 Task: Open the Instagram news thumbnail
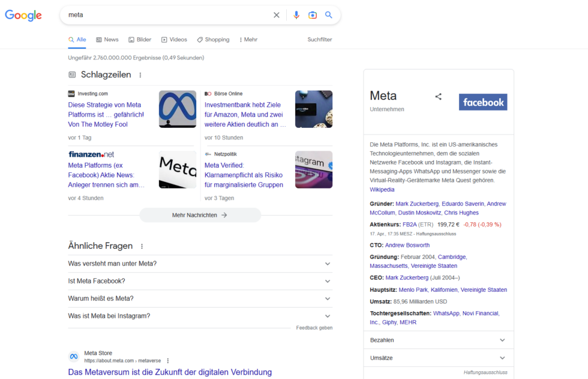[x=313, y=169]
